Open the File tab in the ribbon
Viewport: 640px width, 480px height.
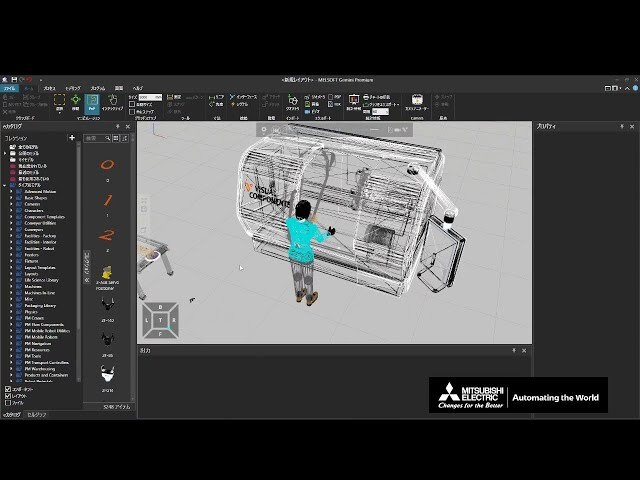click(9, 88)
